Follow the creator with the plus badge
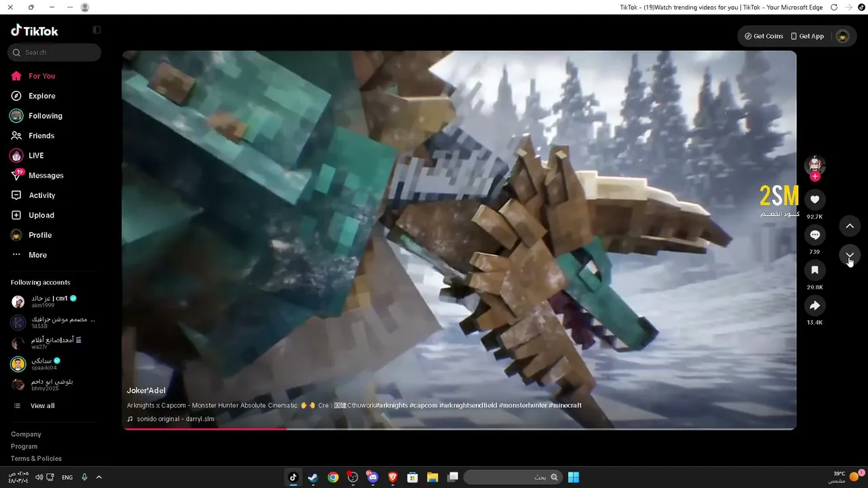Screen dimensions: 868x488 (815, 176)
